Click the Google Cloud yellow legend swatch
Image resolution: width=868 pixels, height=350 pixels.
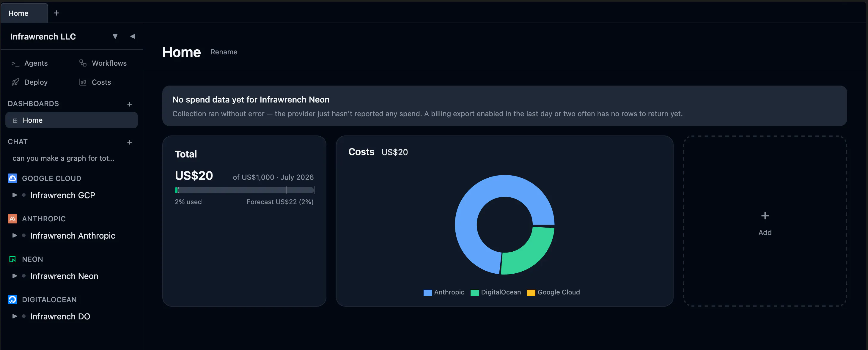[531, 292]
